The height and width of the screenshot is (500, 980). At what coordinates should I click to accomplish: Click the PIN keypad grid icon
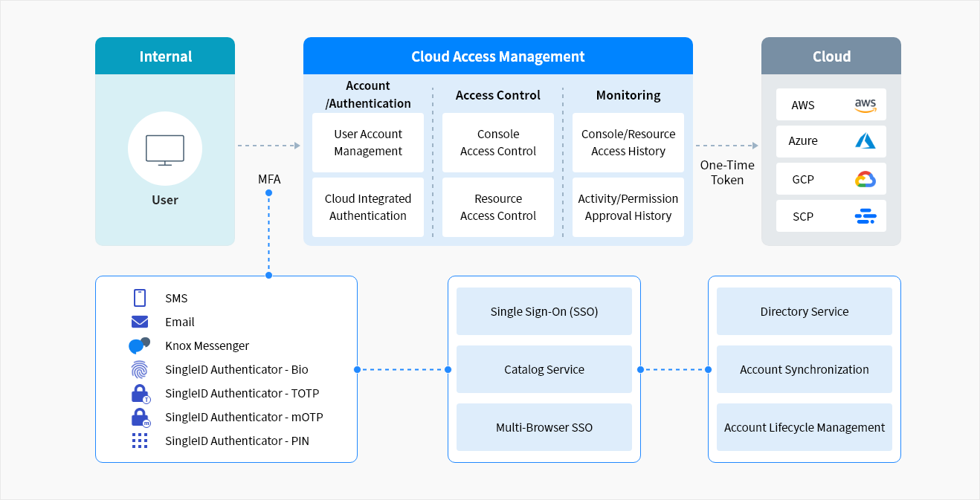140,441
